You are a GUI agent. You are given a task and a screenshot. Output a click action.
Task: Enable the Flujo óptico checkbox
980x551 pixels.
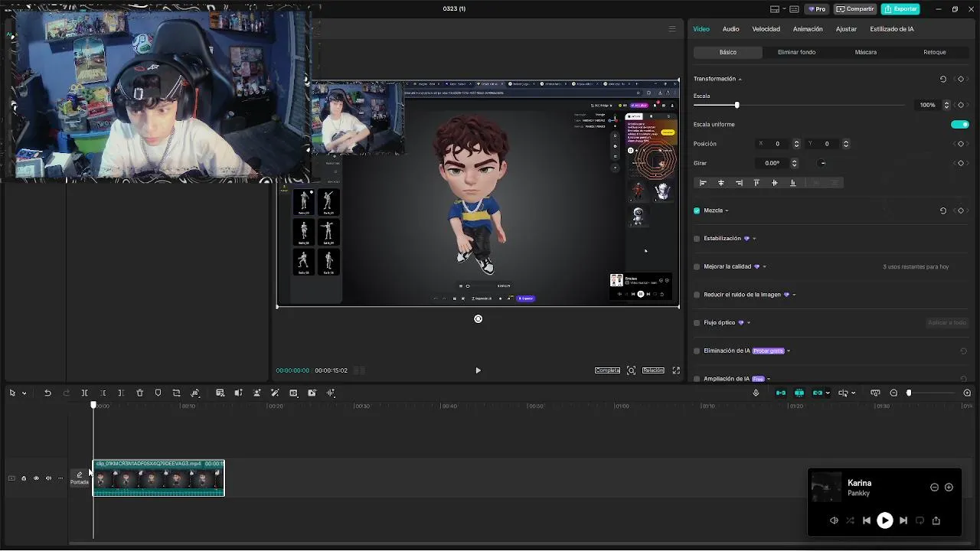click(x=697, y=323)
